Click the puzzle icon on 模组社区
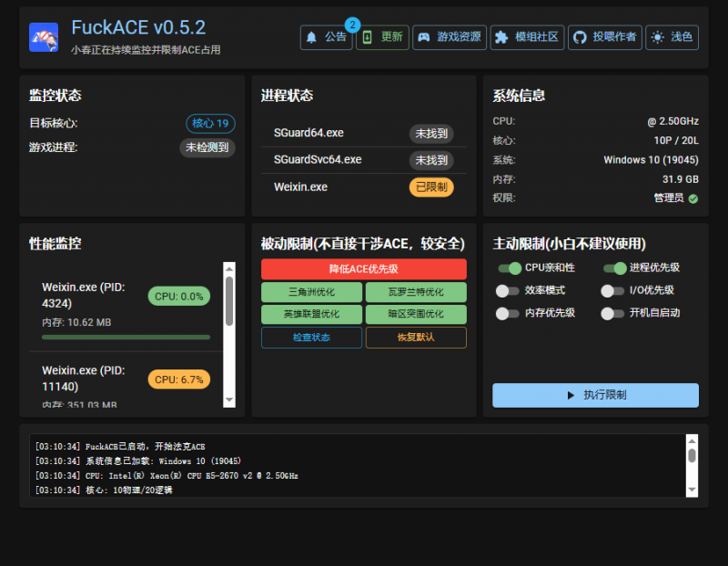Image resolution: width=728 pixels, height=566 pixels. pos(501,37)
